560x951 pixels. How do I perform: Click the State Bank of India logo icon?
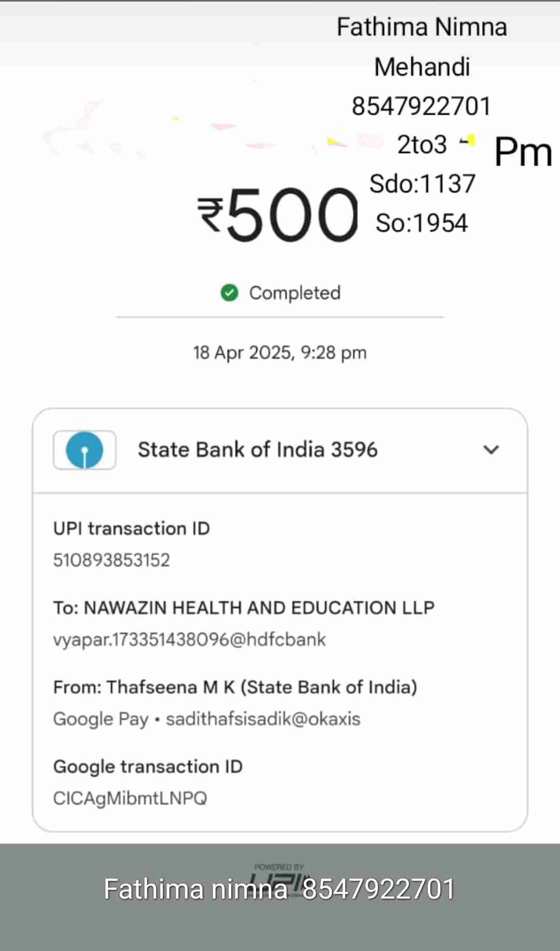point(85,450)
